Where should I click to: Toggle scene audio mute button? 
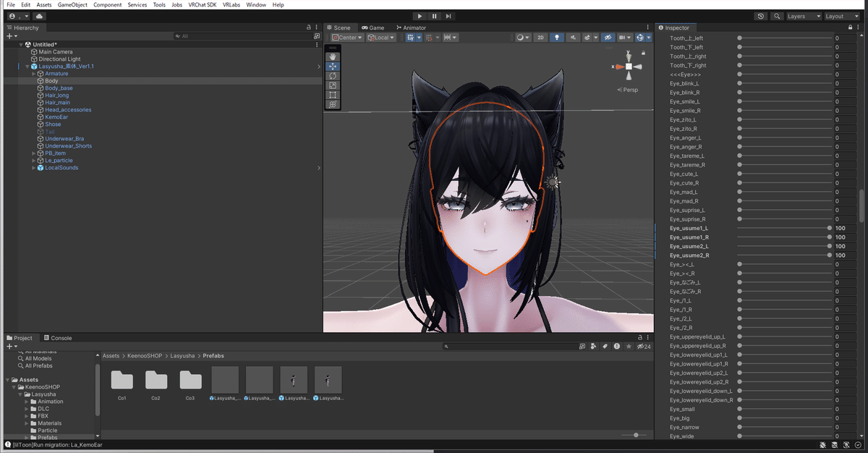574,38
